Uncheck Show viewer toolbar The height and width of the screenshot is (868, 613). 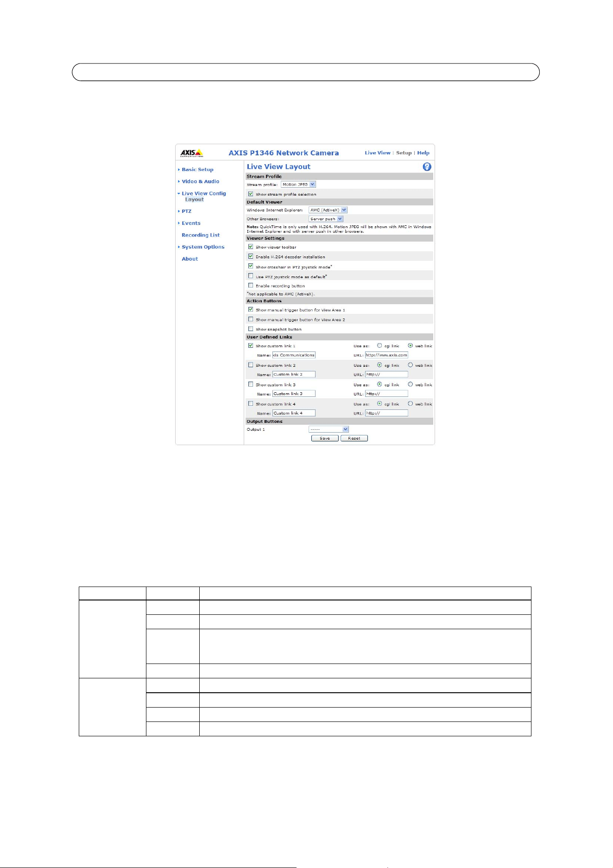(251, 247)
